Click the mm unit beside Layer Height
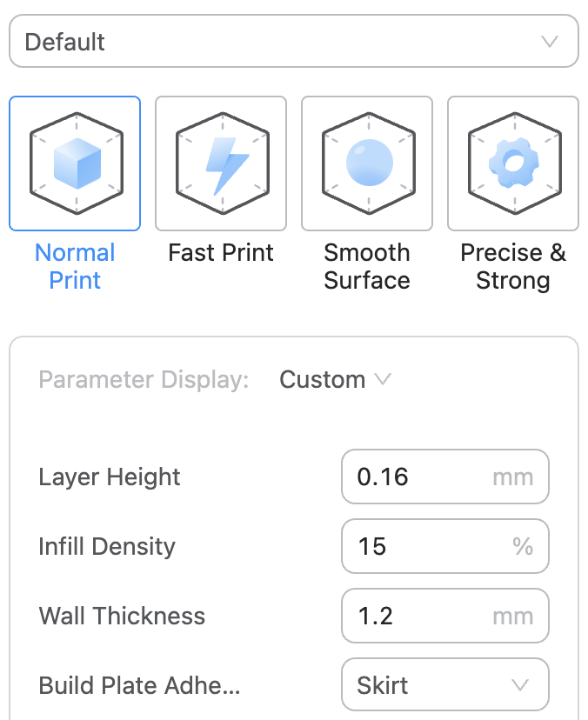This screenshot has height=720, width=588. click(513, 477)
